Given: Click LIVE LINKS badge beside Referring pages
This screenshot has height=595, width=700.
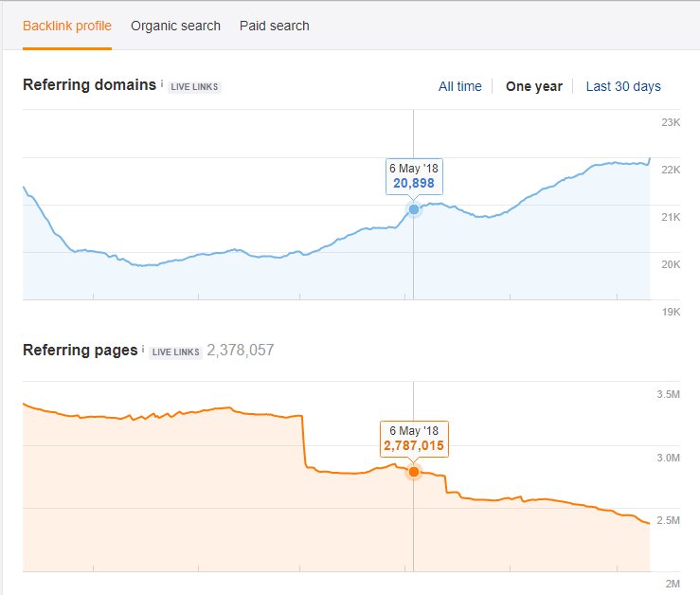Looking at the screenshot, I should 175,352.
